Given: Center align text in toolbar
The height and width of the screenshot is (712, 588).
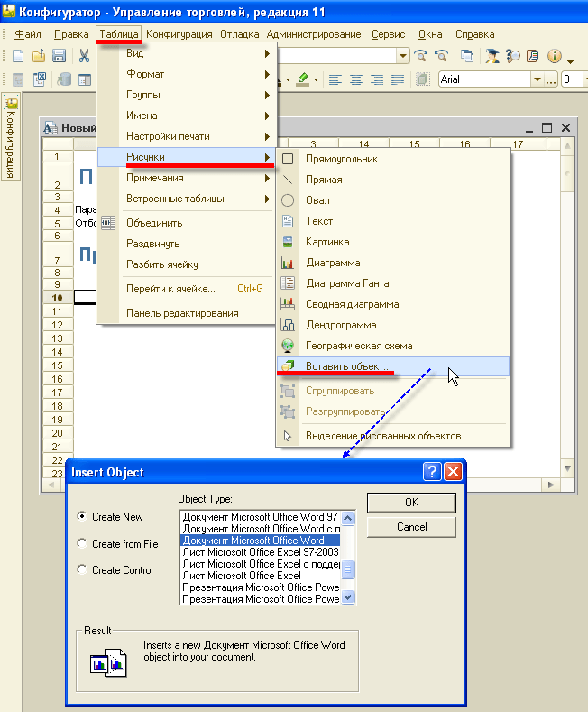Looking at the screenshot, I should pos(356,80).
